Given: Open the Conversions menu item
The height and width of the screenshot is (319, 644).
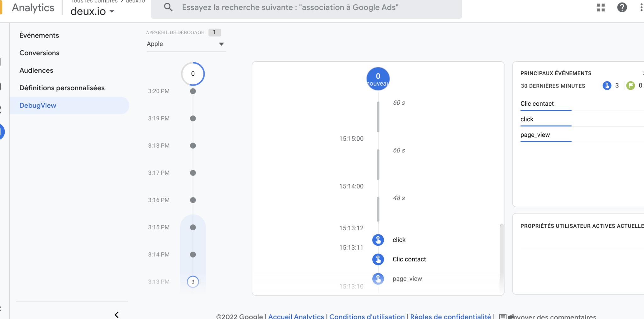Looking at the screenshot, I should (x=39, y=53).
